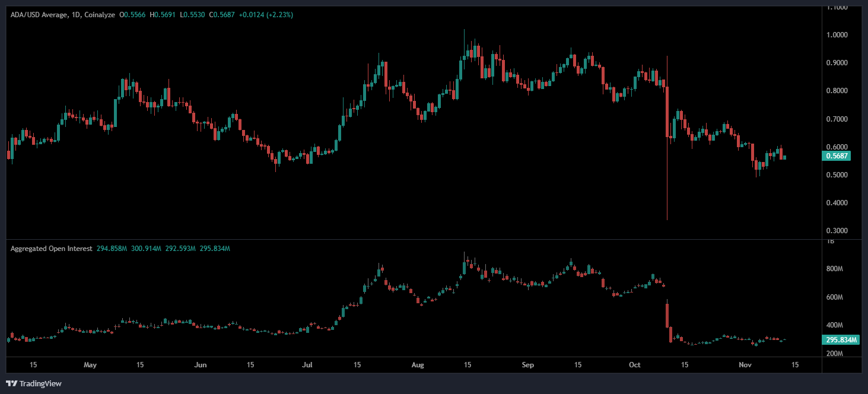
Task: Click the 0.3000 level on price scale
Action: [837, 231]
